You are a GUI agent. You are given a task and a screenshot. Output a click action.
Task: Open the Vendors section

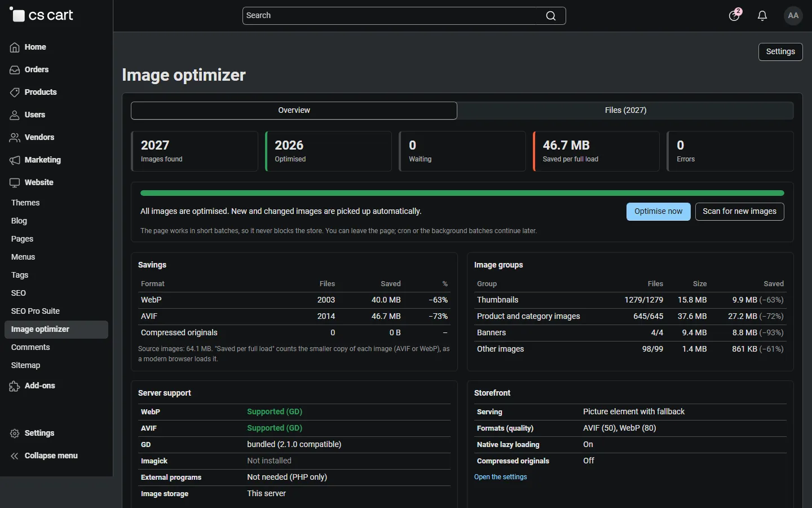pyautogui.click(x=32, y=138)
